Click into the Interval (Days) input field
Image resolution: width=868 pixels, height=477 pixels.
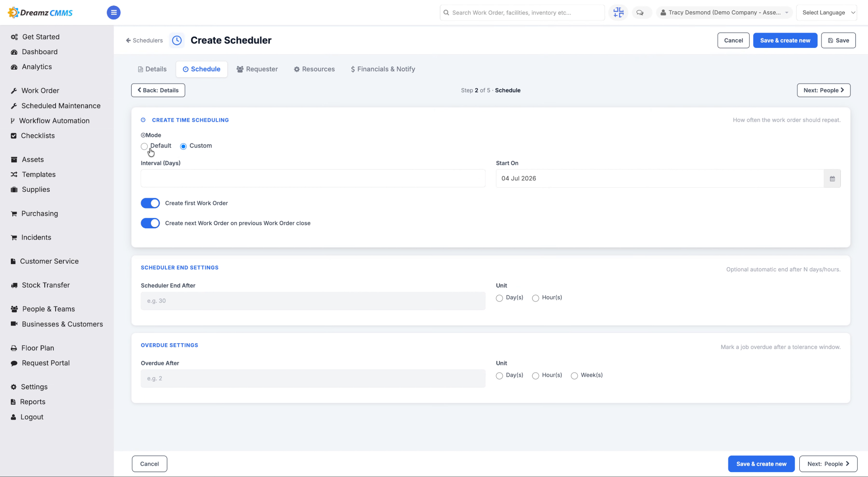click(x=313, y=179)
